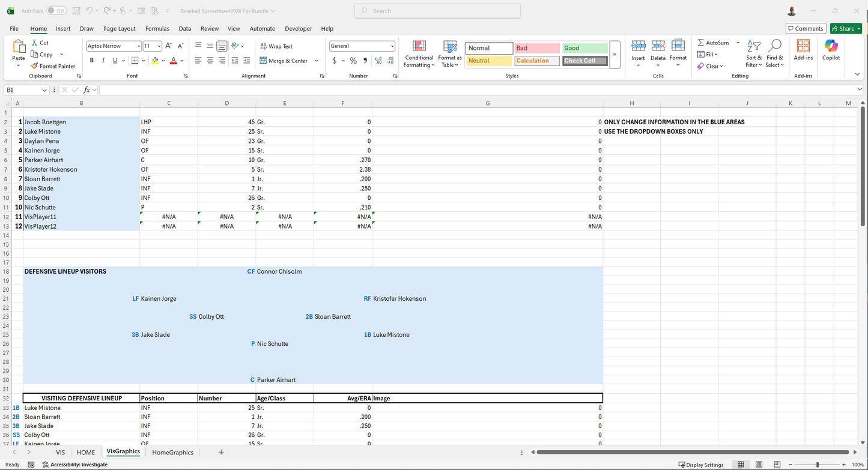Viewport: 868px width, 470px height.
Task: Switch to the HOME sheet tab
Action: pyautogui.click(x=86, y=452)
